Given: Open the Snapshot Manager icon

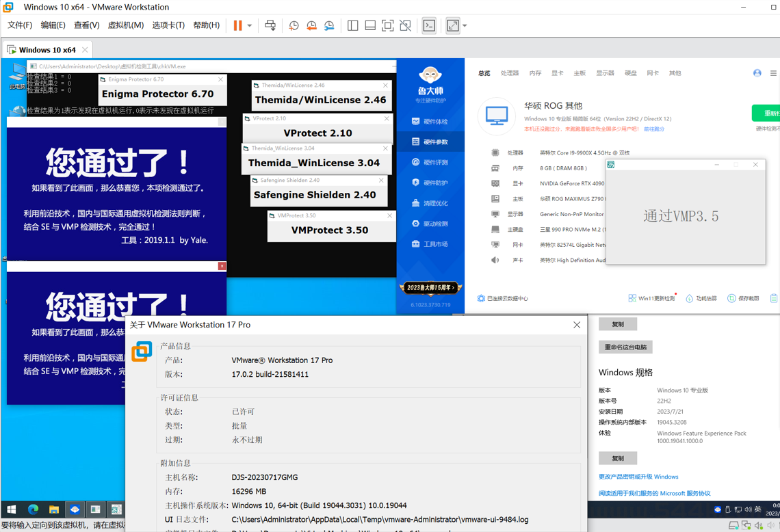Looking at the screenshot, I should click(x=329, y=25).
